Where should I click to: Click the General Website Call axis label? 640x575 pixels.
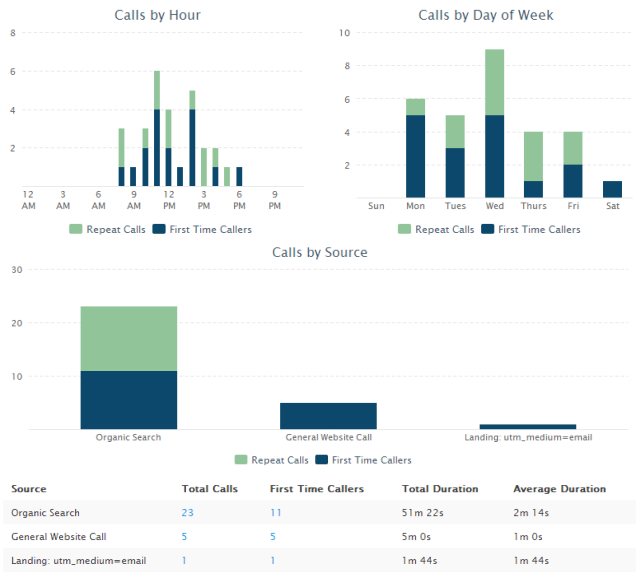tap(329, 437)
